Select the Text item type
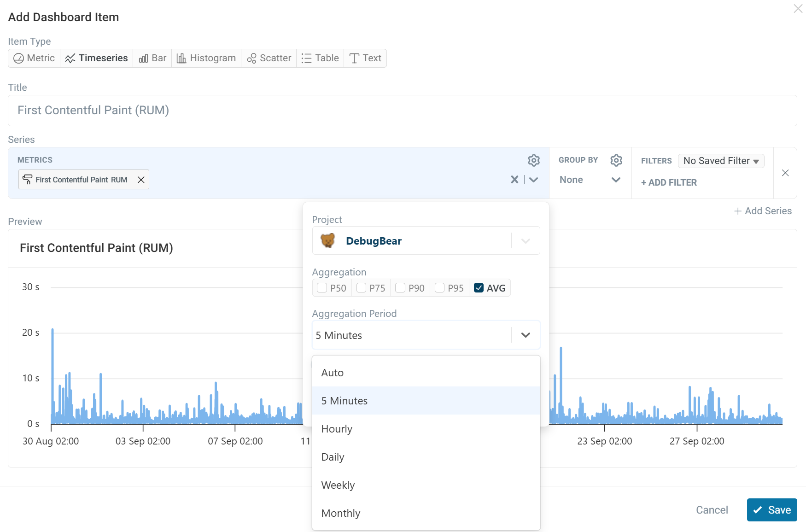The image size is (806, 532). click(365, 58)
